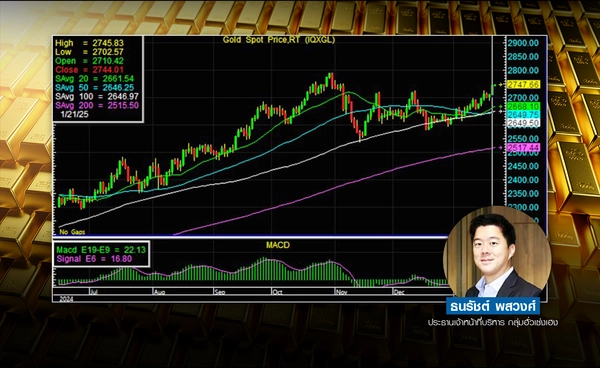Click the yellow 2747.66 price label
The image size is (600, 368).
tap(523, 85)
